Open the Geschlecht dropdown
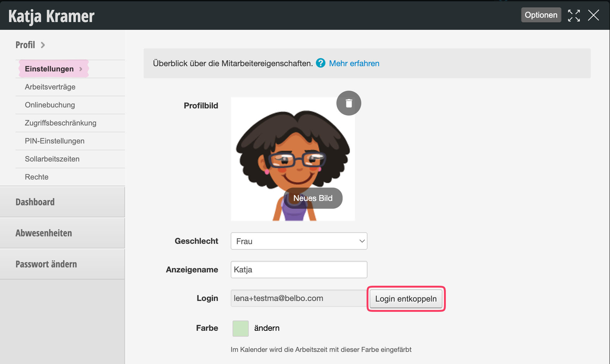Screen dimensions: 610x364 tap(299, 241)
